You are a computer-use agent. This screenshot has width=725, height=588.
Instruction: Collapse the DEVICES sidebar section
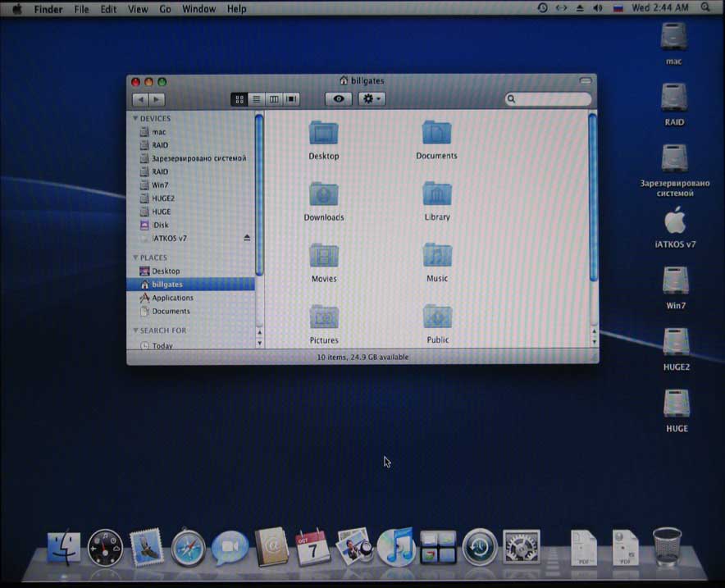136,119
